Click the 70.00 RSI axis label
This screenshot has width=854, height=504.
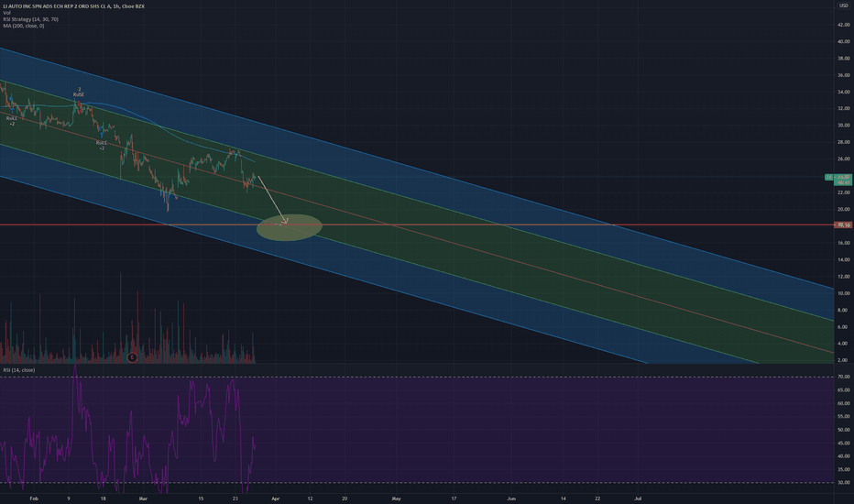[845, 377]
